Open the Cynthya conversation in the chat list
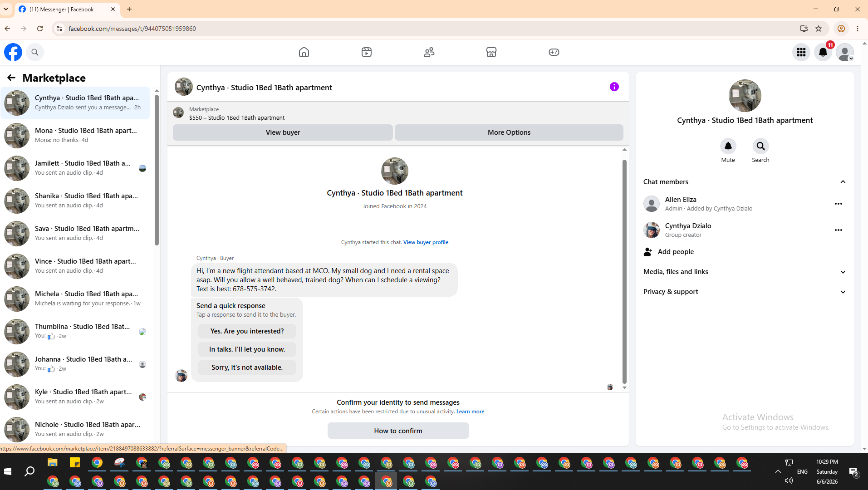 pyautogui.click(x=75, y=103)
